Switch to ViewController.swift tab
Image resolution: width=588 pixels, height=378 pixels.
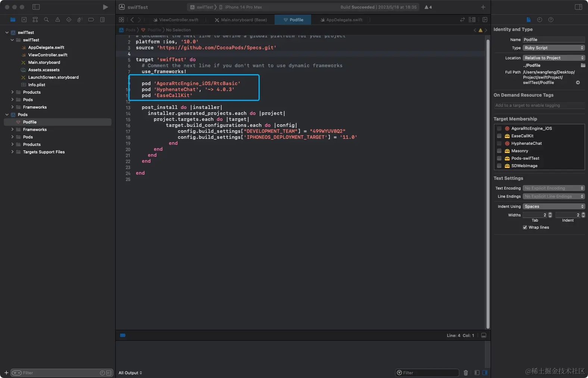(176, 20)
